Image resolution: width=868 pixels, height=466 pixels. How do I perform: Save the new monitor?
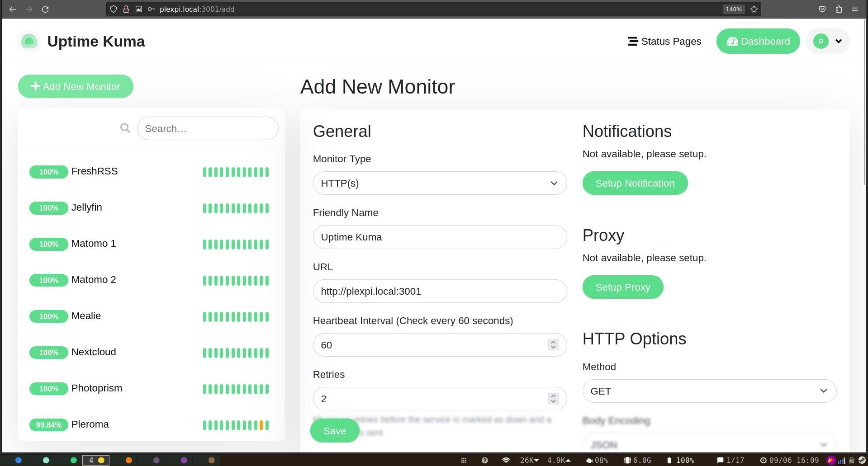(335, 431)
